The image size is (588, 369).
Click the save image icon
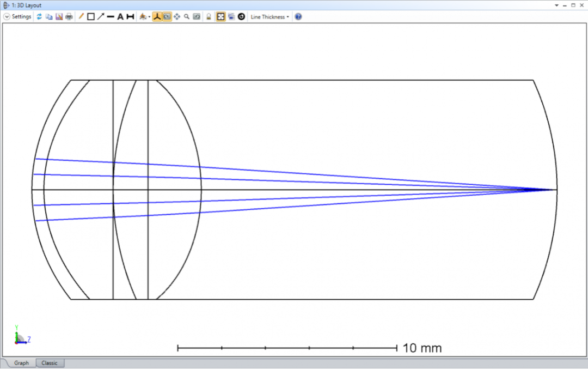click(x=59, y=16)
